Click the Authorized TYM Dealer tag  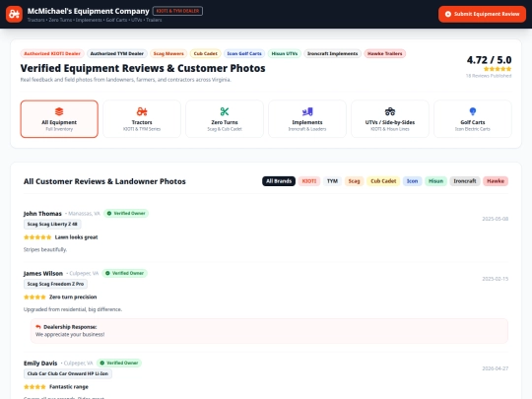point(117,53)
